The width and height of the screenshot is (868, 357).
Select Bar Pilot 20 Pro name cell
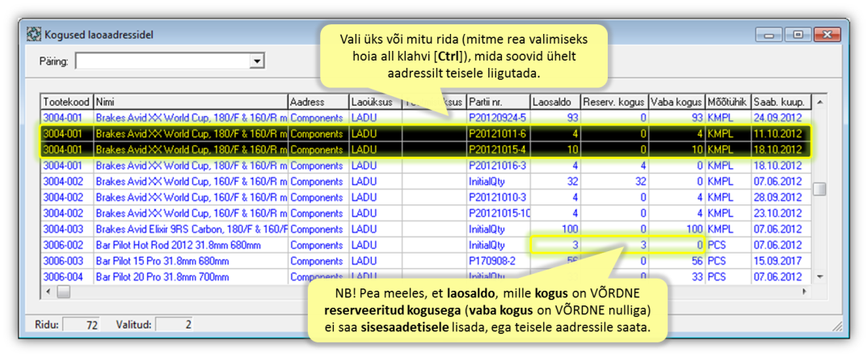pyautogui.click(x=191, y=276)
